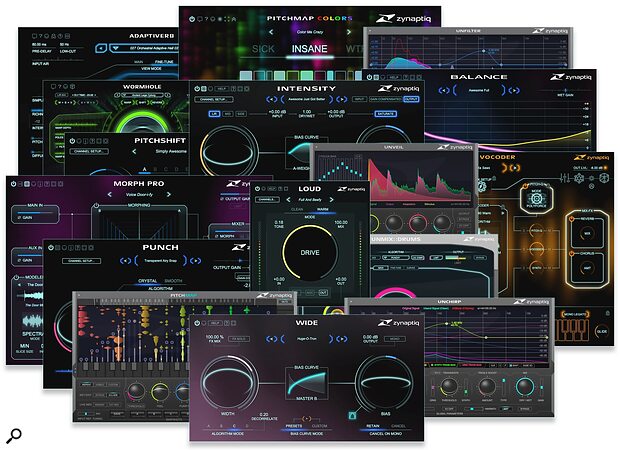Select the INSANE tab in Pitchmap Colors
620x450 pixels.
coord(309,49)
